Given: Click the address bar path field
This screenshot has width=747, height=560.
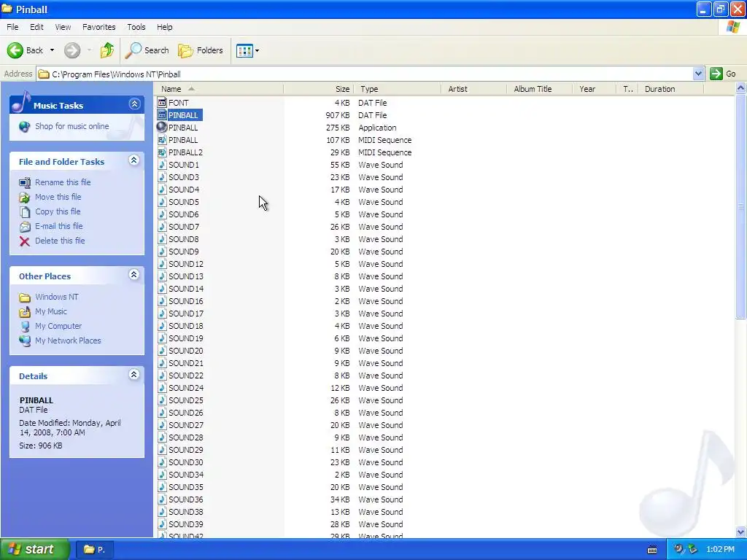Looking at the screenshot, I should pos(365,74).
